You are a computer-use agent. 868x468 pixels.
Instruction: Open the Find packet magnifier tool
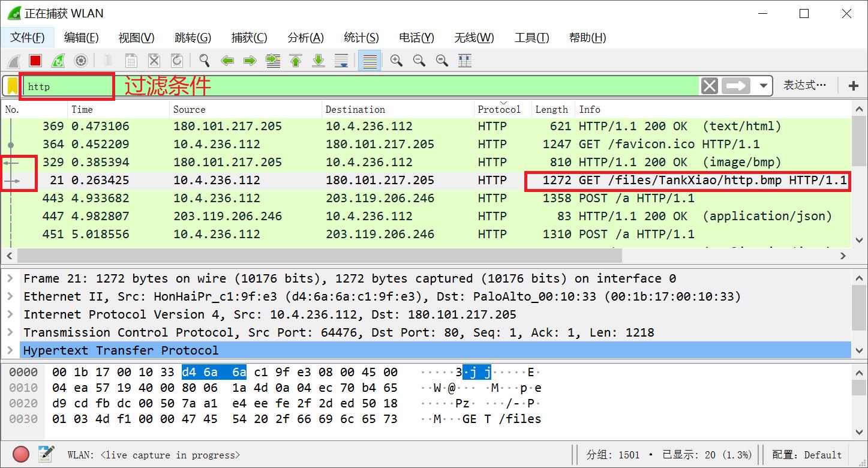click(205, 60)
